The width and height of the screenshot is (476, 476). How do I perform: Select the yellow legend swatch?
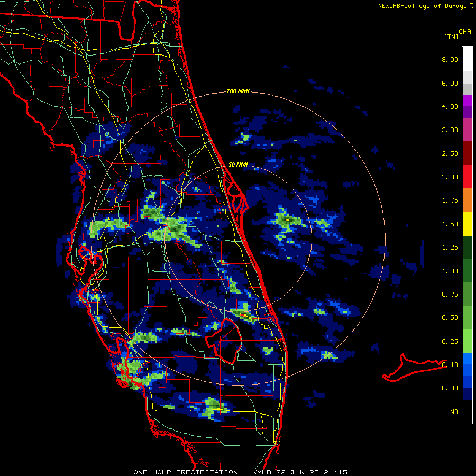point(467,224)
